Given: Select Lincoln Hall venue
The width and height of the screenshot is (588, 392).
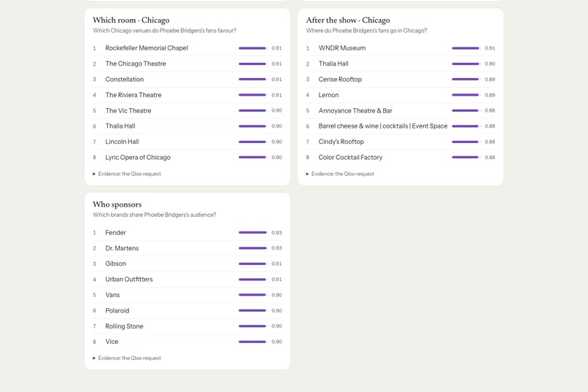Looking at the screenshot, I should 187,142.
